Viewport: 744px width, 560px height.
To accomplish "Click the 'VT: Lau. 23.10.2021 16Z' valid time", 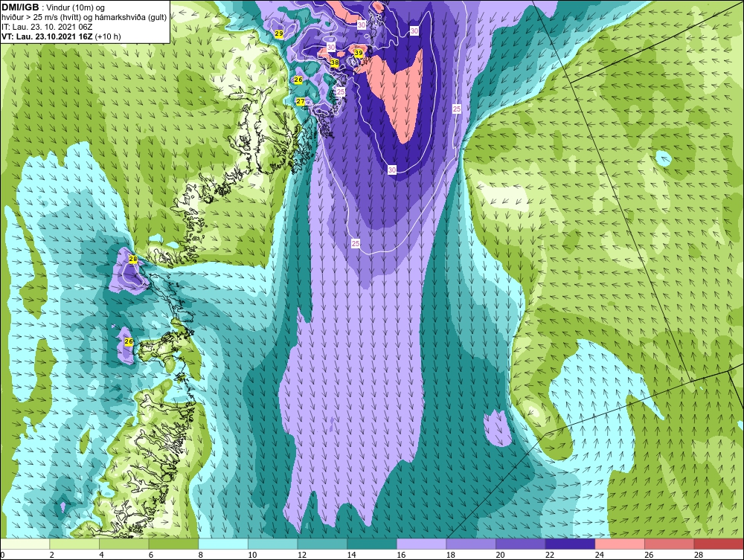I will click(x=48, y=36).
